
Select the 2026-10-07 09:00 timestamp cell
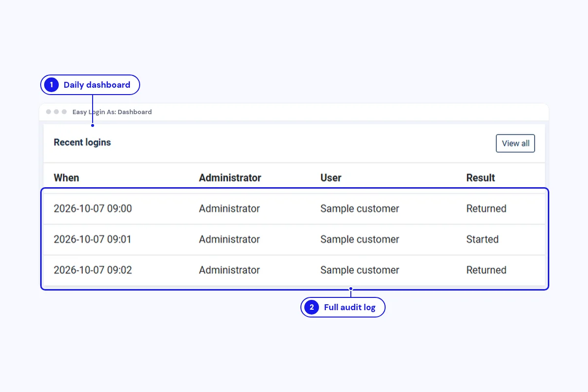point(93,209)
